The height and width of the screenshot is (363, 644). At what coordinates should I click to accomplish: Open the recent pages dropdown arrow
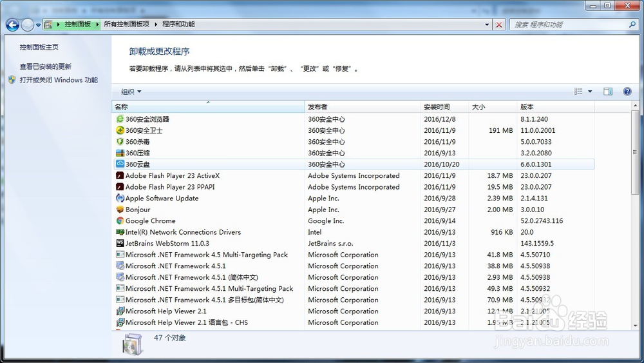pyautogui.click(x=38, y=25)
